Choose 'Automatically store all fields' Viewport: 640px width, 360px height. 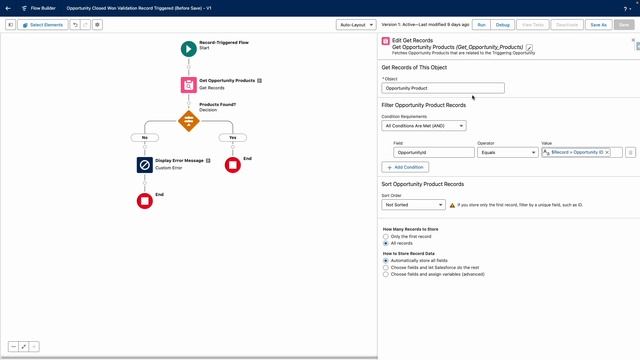click(x=386, y=260)
